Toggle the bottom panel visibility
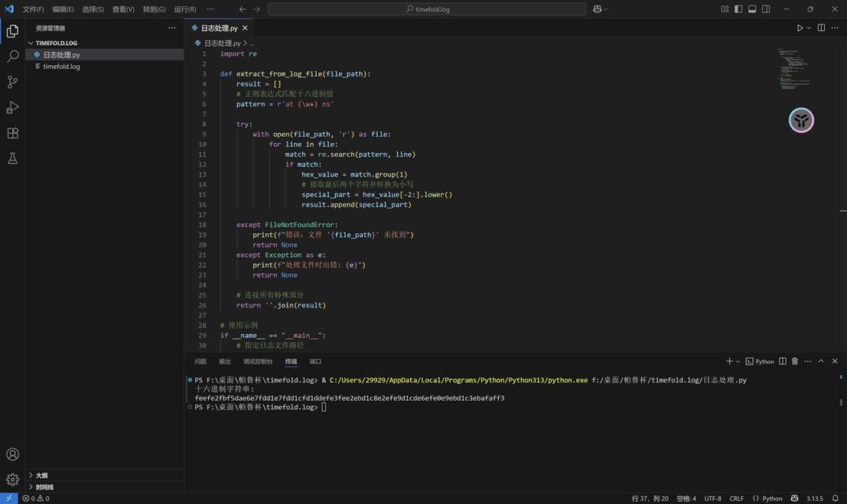The height and width of the screenshot is (504, 847). [754, 8]
